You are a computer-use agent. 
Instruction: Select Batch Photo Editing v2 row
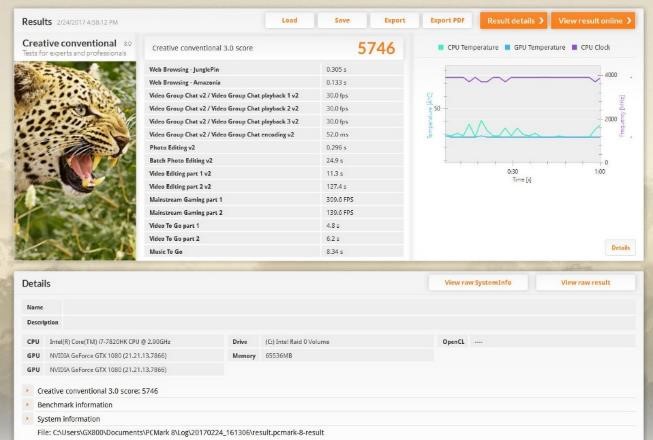(274, 160)
